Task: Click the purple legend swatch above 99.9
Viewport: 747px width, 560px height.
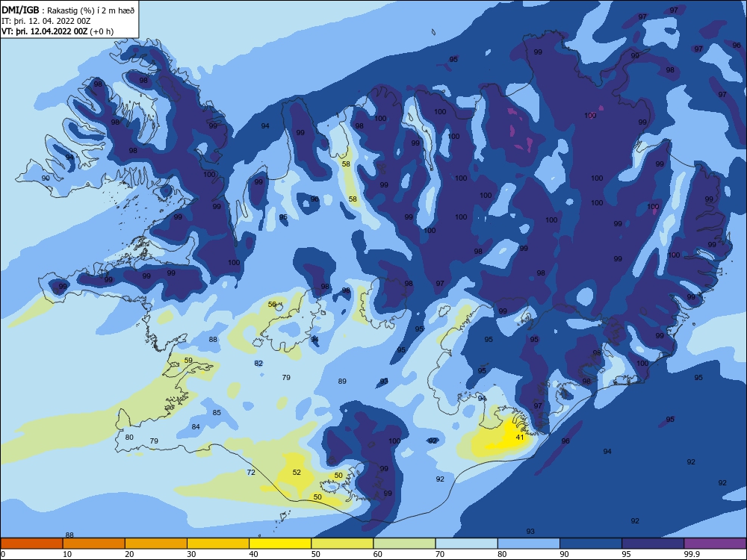Action: [x=715, y=544]
